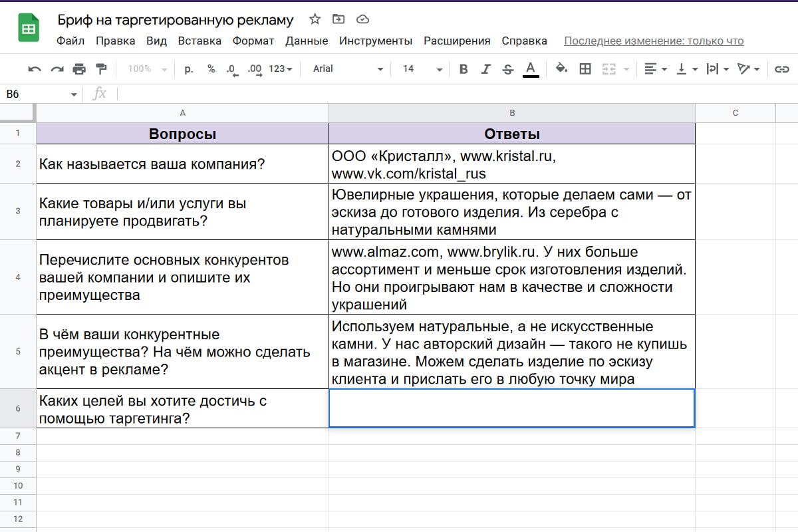Star the spreadsheet
This screenshot has width=798, height=532.
point(314,19)
